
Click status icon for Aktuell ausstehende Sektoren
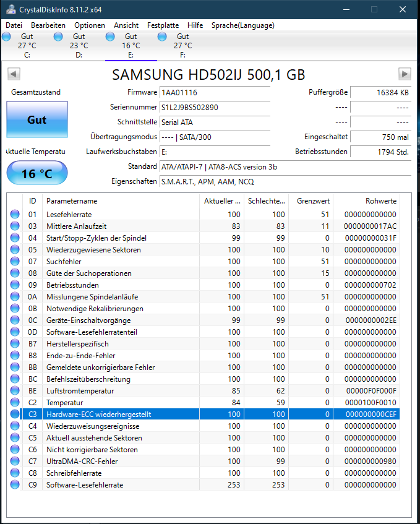[15, 437]
